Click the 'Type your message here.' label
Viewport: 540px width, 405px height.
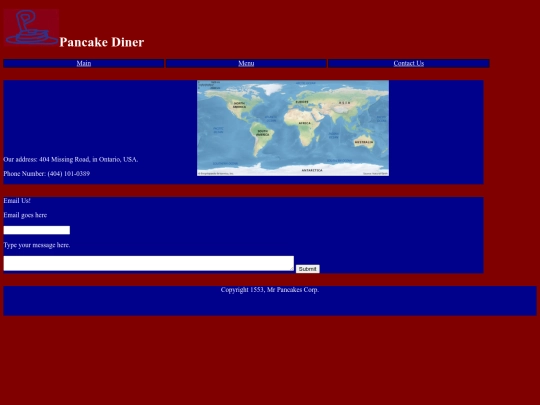pyautogui.click(x=37, y=245)
